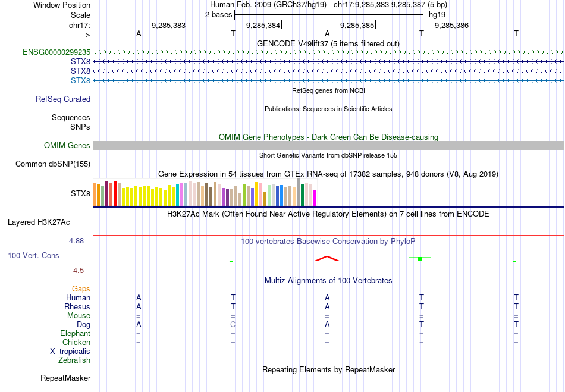Screen dimensions: 565x392
Task: Select the Human alignment row label
Action: (78, 298)
